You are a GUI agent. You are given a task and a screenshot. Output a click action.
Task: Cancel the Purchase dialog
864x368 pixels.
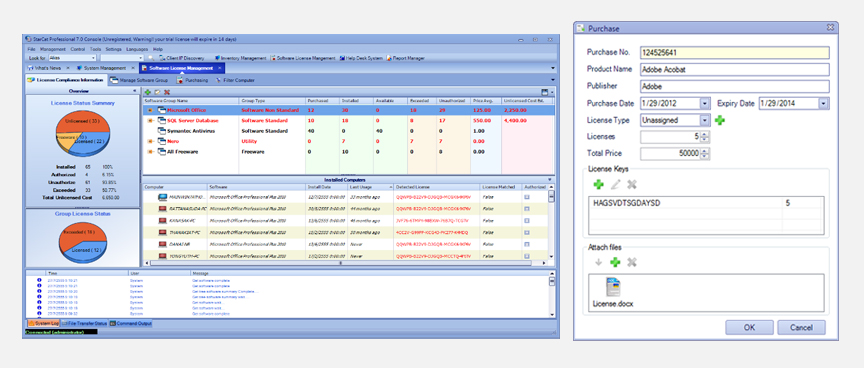click(x=801, y=327)
